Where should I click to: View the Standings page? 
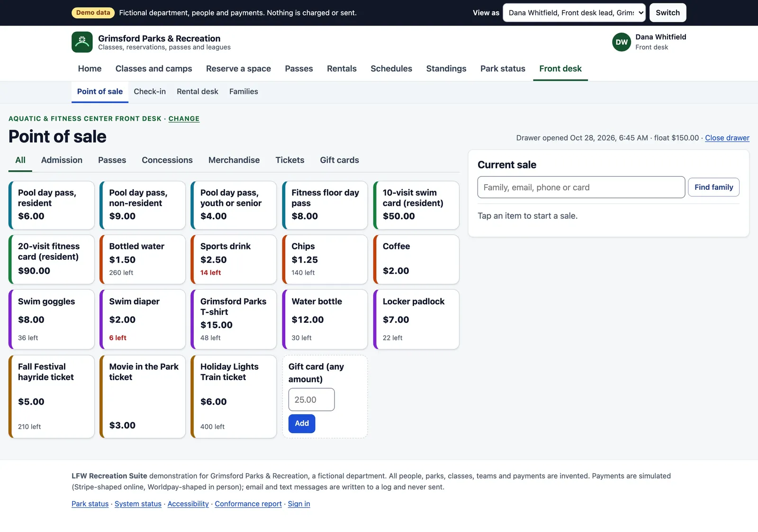pyautogui.click(x=446, y=69)
